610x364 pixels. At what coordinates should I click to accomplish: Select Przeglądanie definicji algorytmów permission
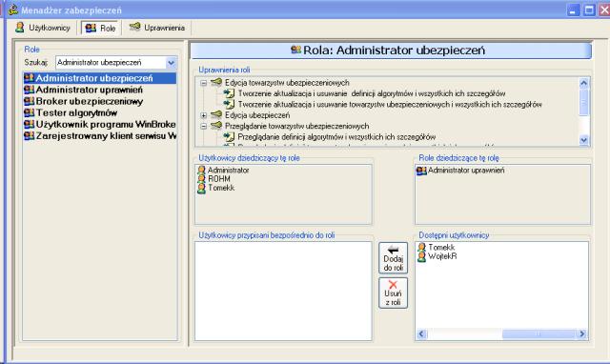[336, 137]
